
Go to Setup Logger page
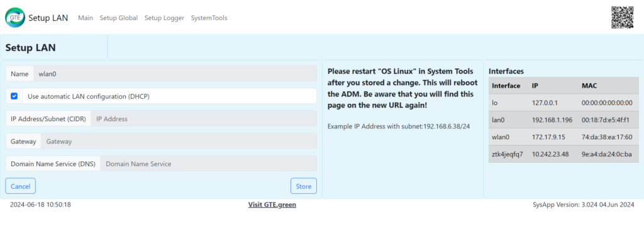(x=164, y=18)
